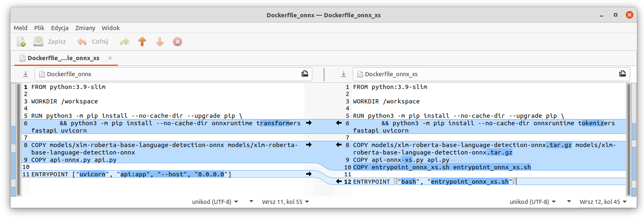Click right change overview bar
Screen dimensions: 644x220
pyautogui.click(x=634, y=139)
